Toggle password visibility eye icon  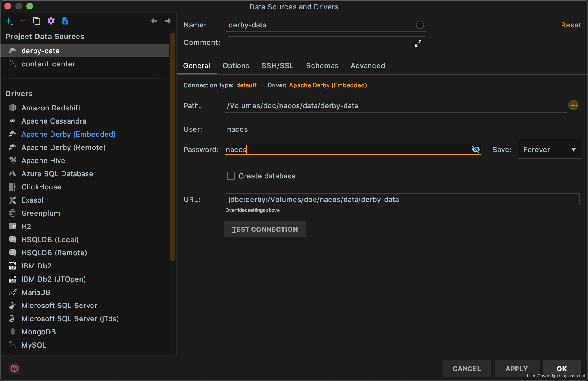476,149
